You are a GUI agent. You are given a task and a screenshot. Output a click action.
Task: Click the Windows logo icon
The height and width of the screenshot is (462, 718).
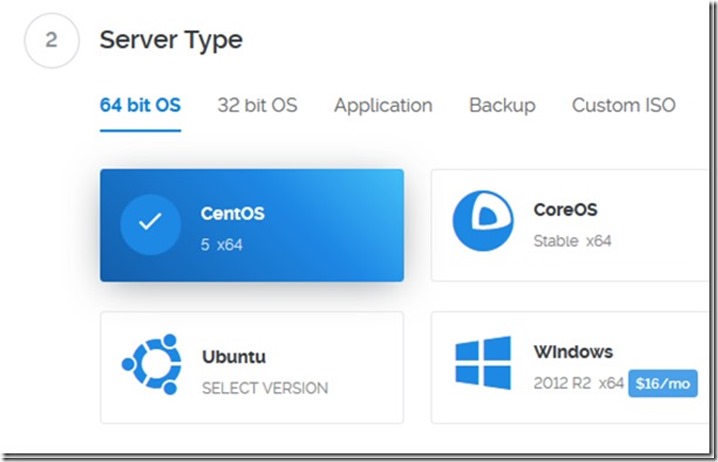click(x=482, y=363)
